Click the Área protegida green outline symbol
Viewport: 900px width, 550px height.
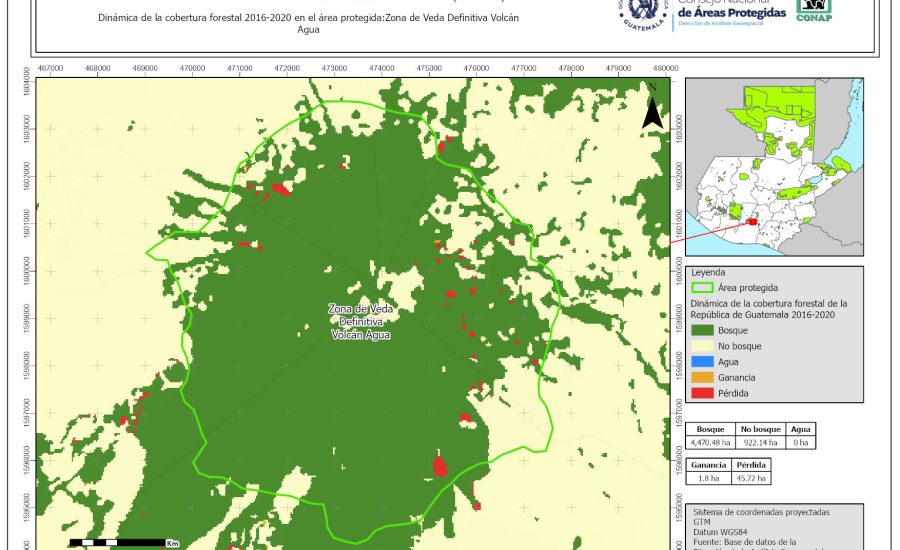(708, 287)
